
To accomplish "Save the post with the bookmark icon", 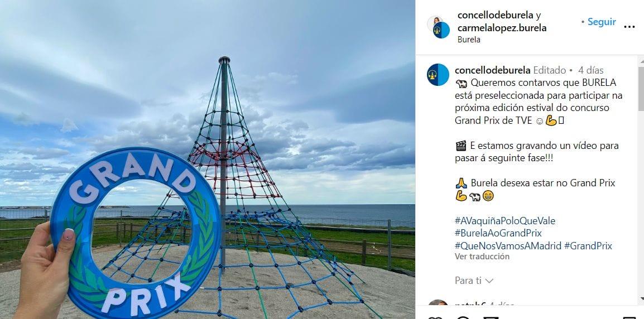I will 629,317.
